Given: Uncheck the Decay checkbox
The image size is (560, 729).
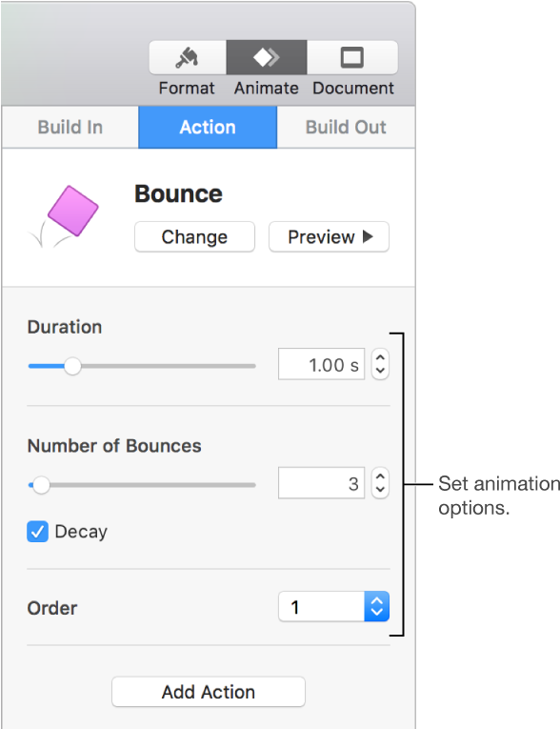Looking at the screenshot, I should pos(38,532).
